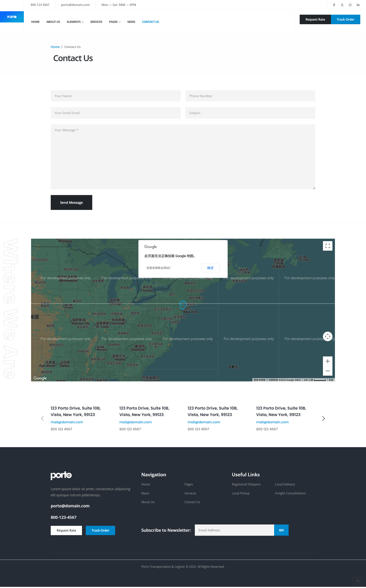Click the header Track Order button
Viewport: 366px width, 588px height.
[345, 19]
